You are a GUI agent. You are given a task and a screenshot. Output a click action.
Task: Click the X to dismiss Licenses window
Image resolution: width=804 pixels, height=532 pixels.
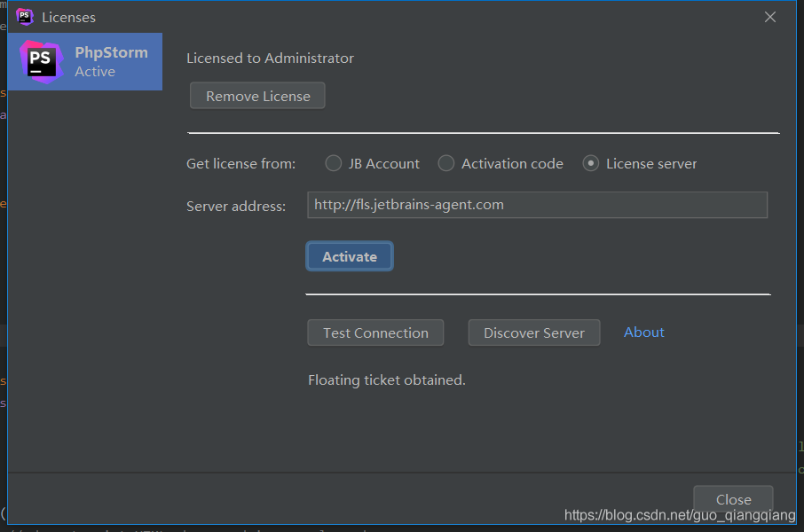click(770, 17)
